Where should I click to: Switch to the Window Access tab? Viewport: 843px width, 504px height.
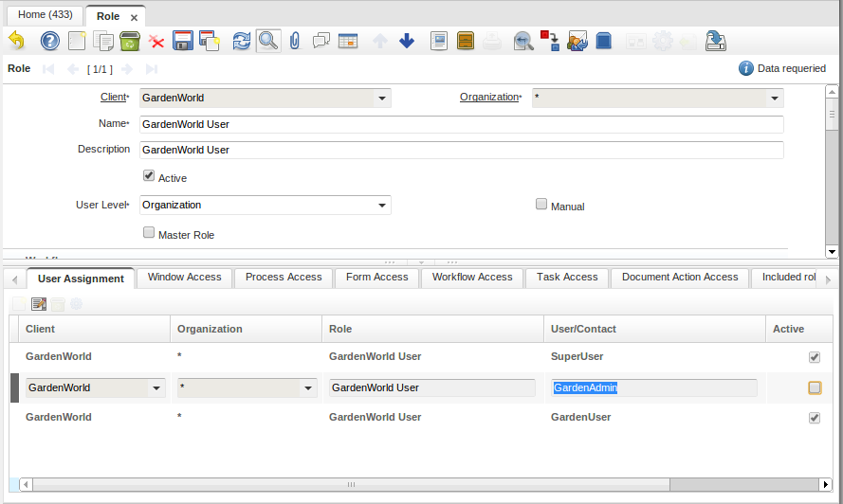tap(184, 278)
